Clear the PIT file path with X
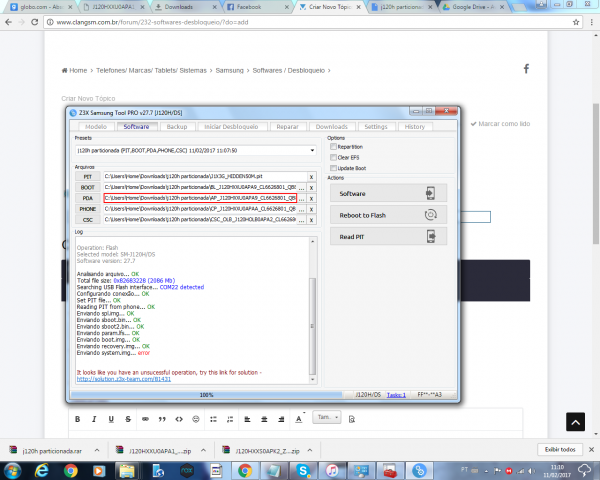This screenshot has width=600, height=480. (311, 177)
